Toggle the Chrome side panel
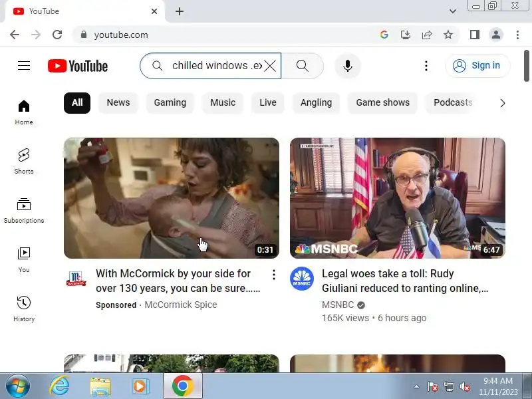Viewport: 532px width, 399px height. pyautogui.click(x=475, y=35)
